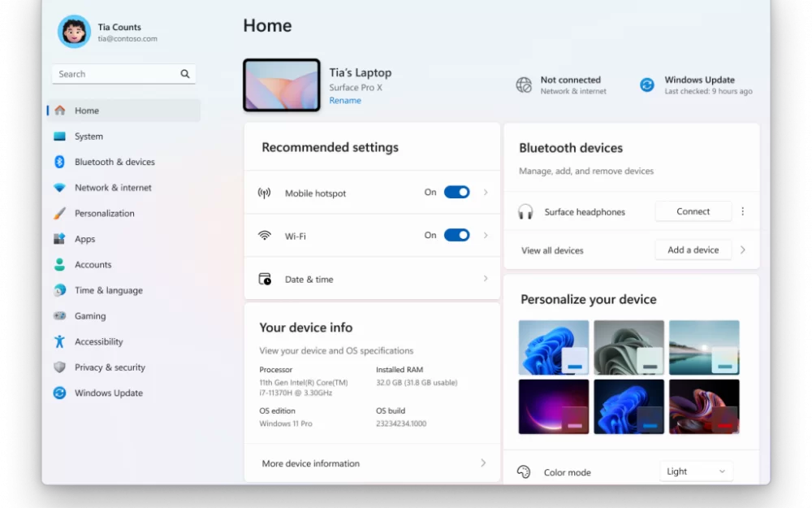The width and height of the screenshot is (812, 508).
Task: Open Date & time chevron
Action: [486, 278]
